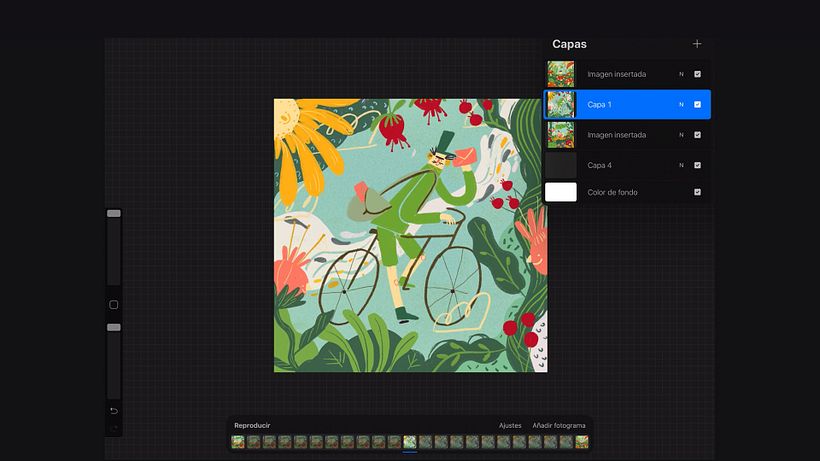Click Añadir fotograma to add frame

tap(559, 425)
